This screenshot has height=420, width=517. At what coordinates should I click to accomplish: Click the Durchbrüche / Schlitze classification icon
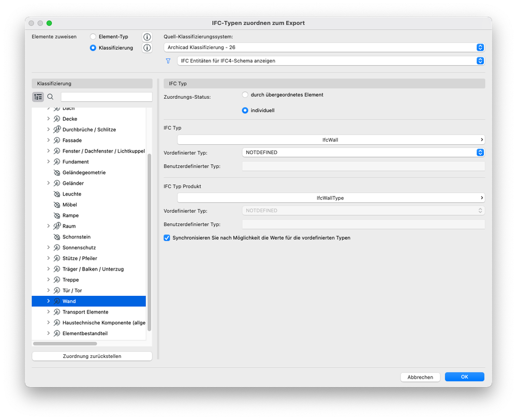[57, 129]
